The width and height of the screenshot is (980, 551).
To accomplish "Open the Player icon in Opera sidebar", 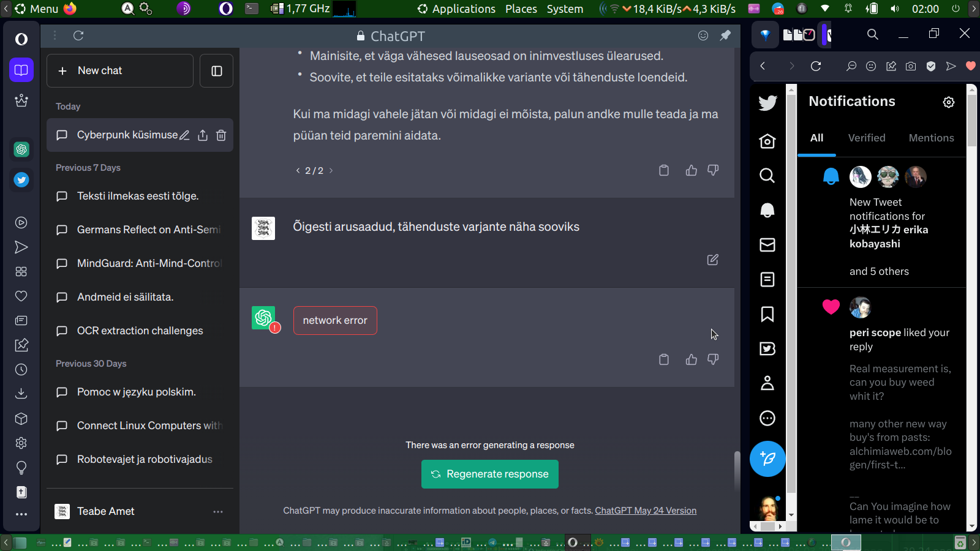I will 21,223.
